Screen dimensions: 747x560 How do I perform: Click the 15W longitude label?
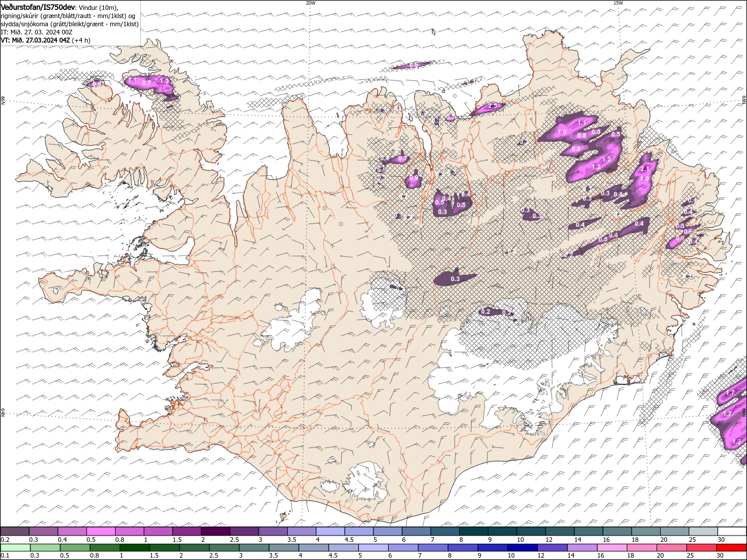[618, 3]
